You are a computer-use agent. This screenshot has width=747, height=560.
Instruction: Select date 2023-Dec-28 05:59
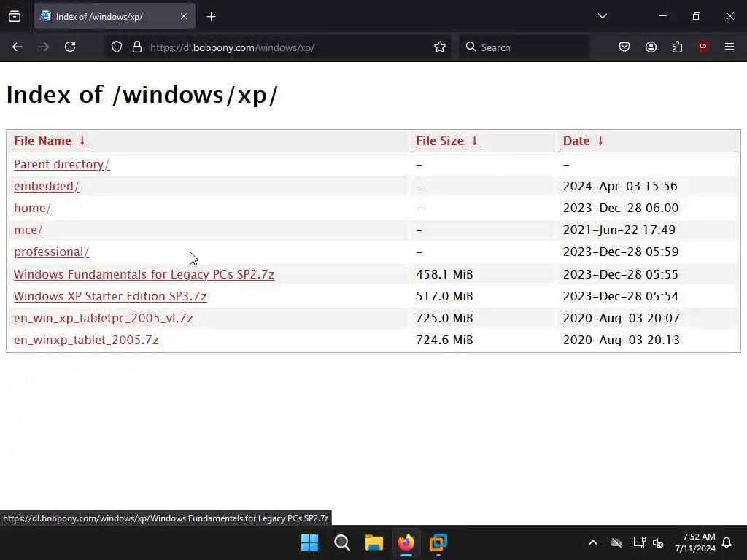tap(621, 252)
